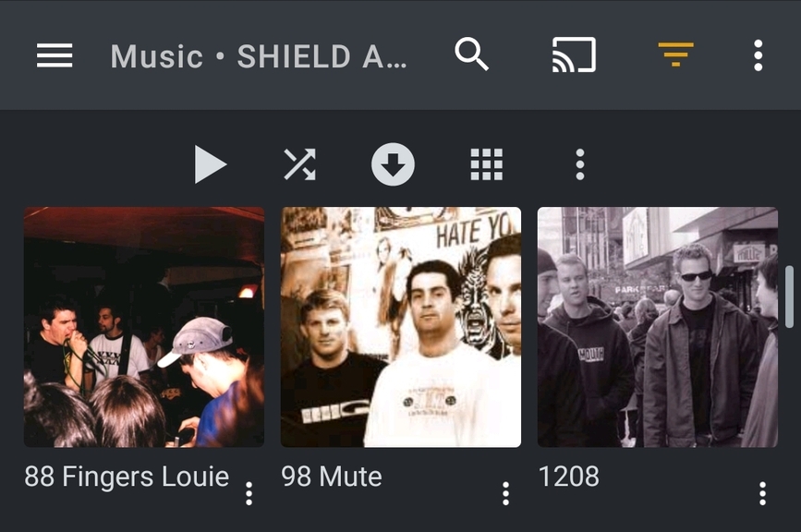
Task: Tap the search magnifier icon
Action: coord(471,54)
